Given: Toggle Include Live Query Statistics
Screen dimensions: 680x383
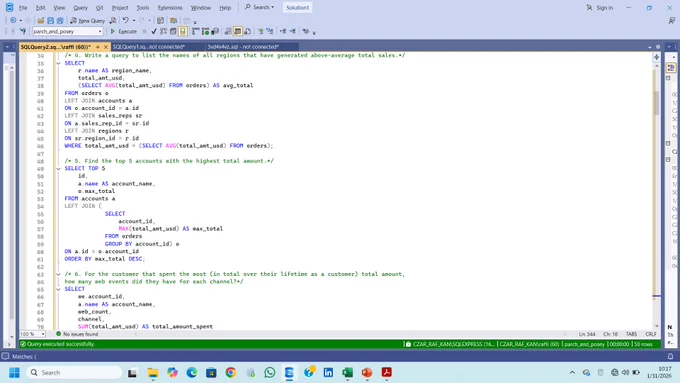Looking at the screenshot, I should click(205, 31).
